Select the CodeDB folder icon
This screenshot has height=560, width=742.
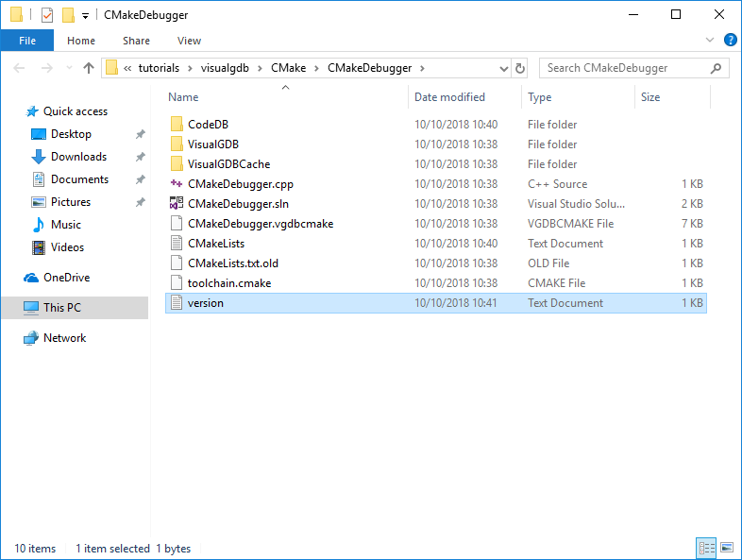coord(177,125)
